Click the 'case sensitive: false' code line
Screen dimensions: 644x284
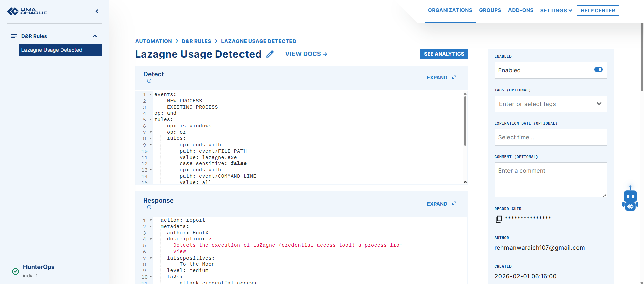(213, 164)
